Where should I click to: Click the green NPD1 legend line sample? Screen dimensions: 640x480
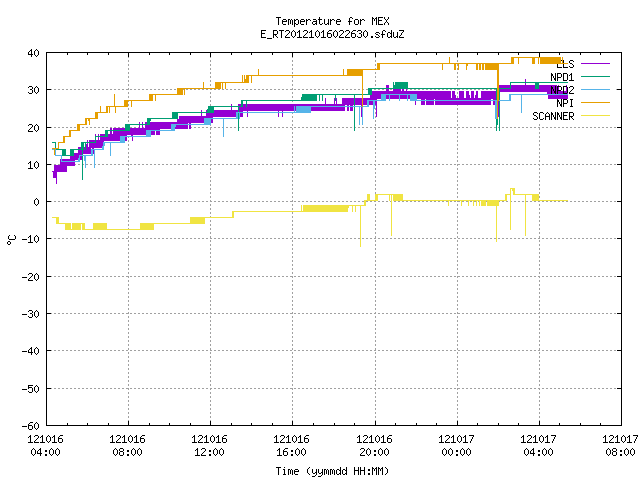pos(595,77)
